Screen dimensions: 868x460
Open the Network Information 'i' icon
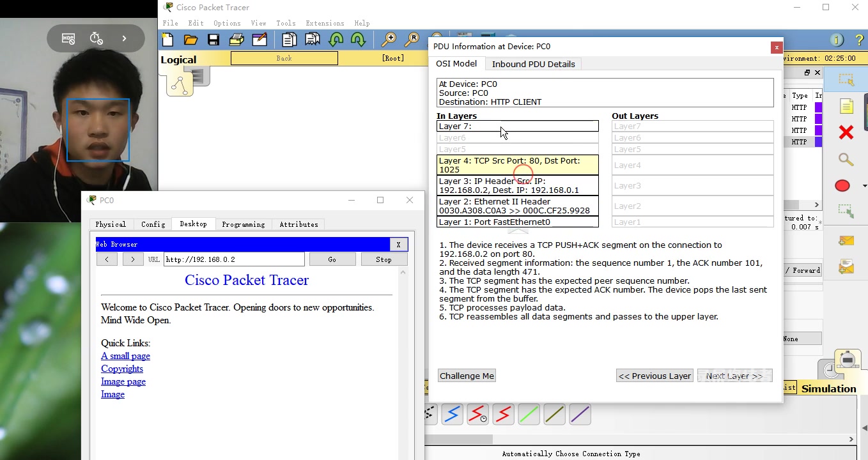(837, 40)
